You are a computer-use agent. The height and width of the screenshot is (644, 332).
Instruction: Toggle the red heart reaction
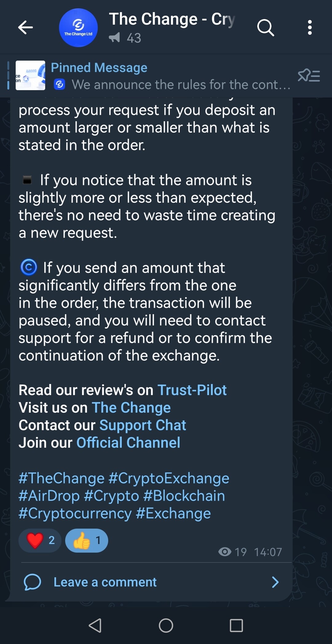pyautogui.click(x=40, y=541)
